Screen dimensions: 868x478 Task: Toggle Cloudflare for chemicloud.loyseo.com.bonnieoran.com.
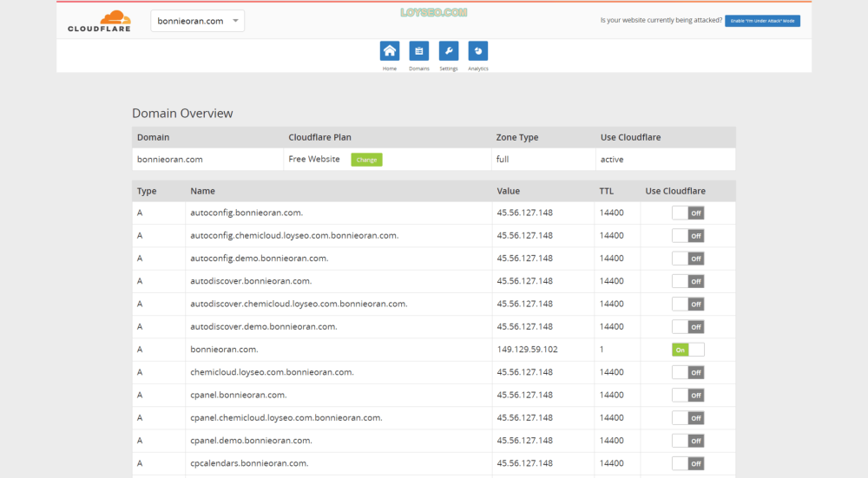click(688, 372)
